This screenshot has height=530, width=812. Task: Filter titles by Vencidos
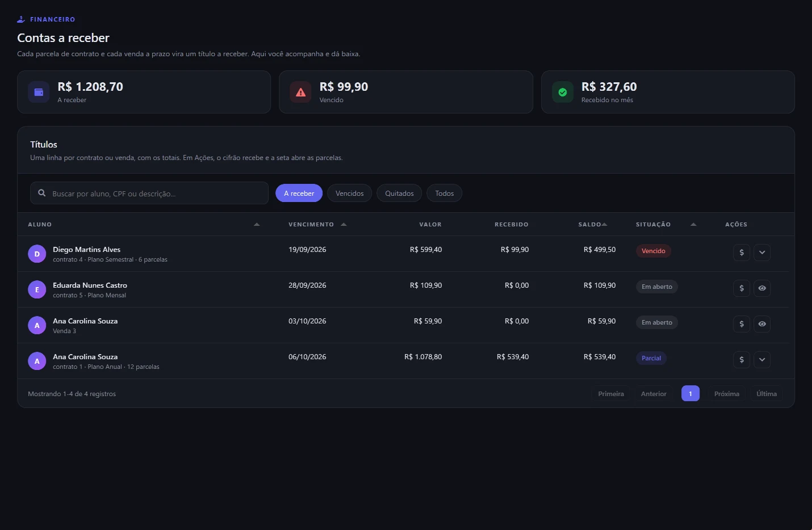click(350, 193)
